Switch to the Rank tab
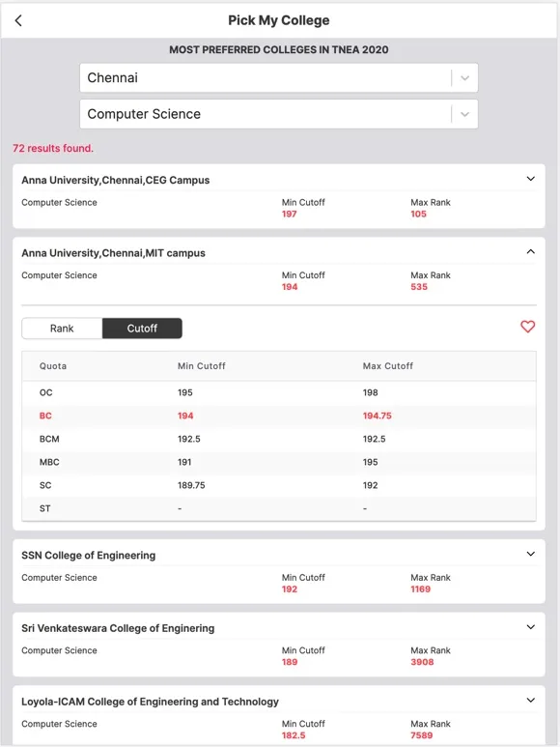 (62, 329)
